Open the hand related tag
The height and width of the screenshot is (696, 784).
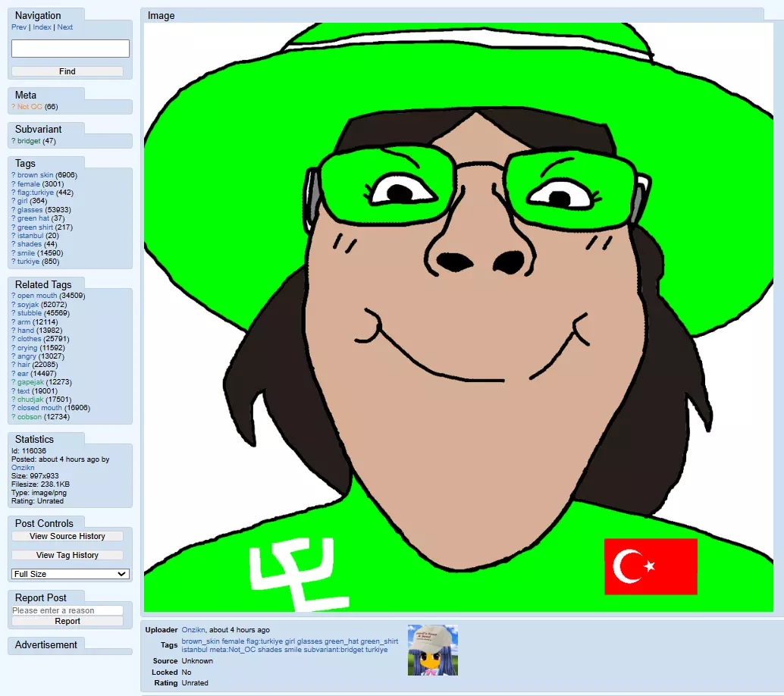(26, 331)
